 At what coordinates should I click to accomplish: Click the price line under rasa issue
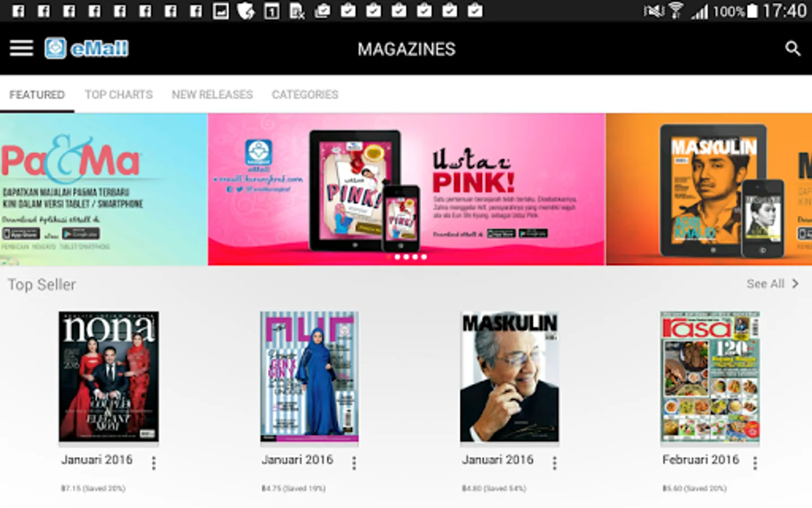point(694,488)
